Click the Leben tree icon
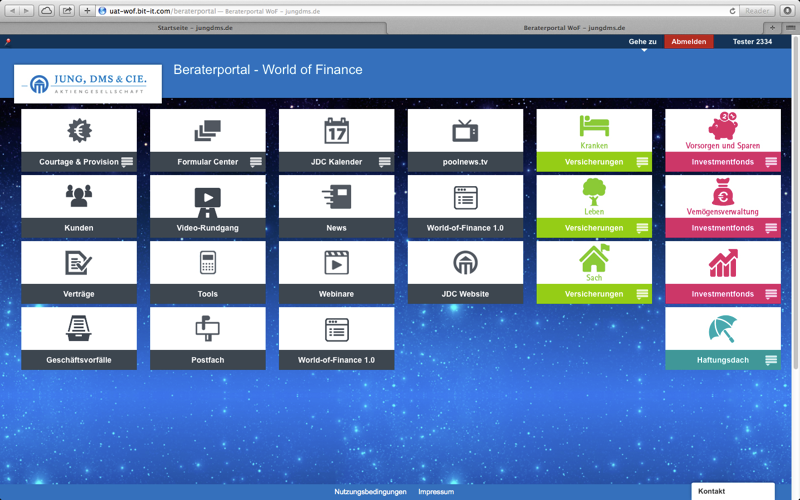This screenshot has width=800, height=500. point(594,192)
